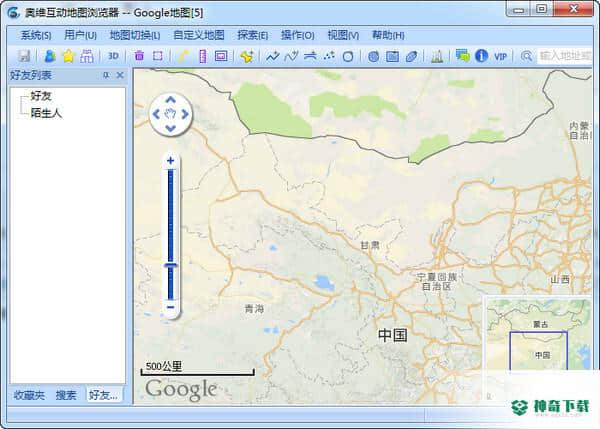
Task: Minimize the map browser window
Action: [518, 9]
